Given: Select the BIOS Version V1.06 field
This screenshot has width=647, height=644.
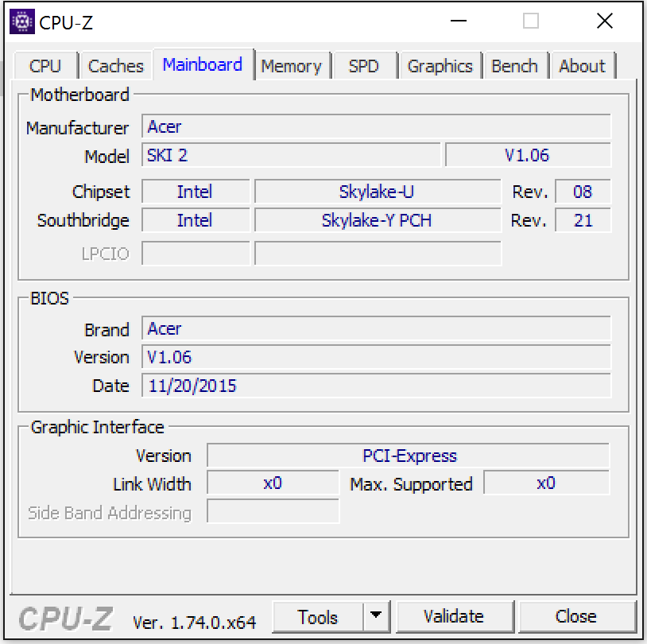Looking at the screenshot, I should click(x=376, y=357).
